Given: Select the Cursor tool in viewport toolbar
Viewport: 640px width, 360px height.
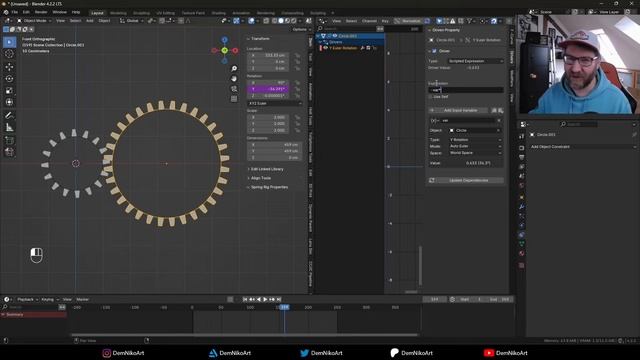Looking at the screenshot, I should [x=9, y=54].
